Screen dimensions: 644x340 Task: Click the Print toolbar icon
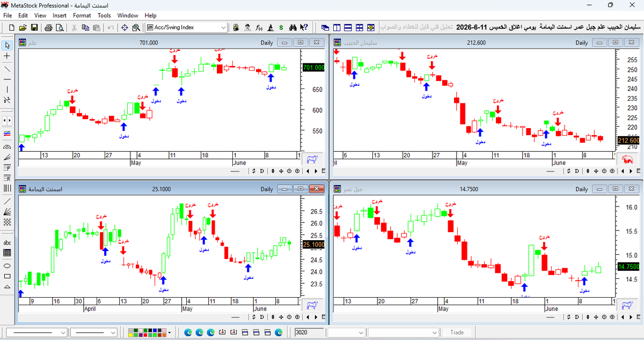(48, 27)
